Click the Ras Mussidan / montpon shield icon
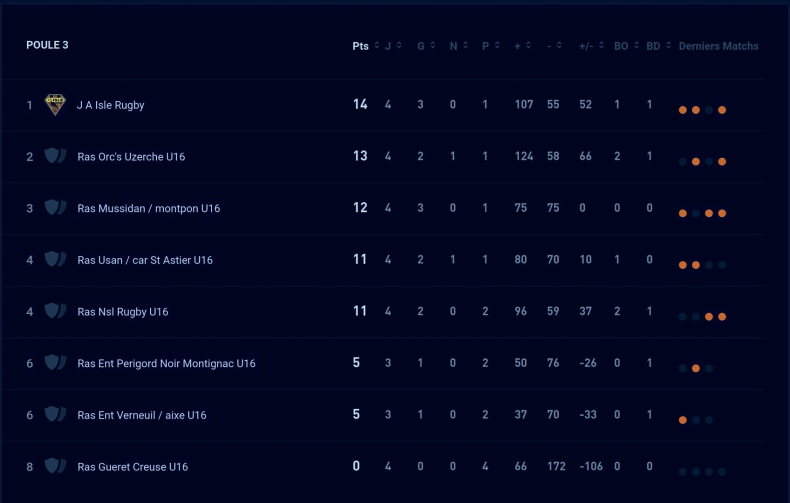The image size is (790, 503). click(x=55, y=208)
